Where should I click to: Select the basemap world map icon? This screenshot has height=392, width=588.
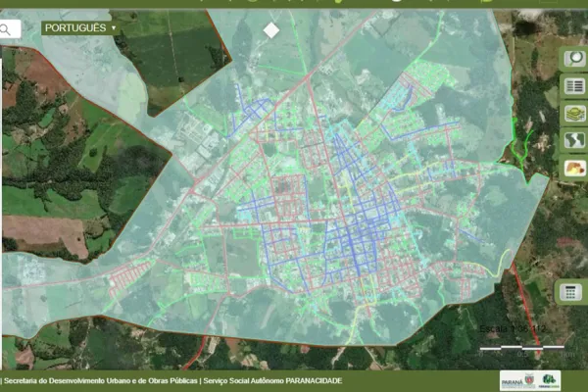[x=573, y=141]
